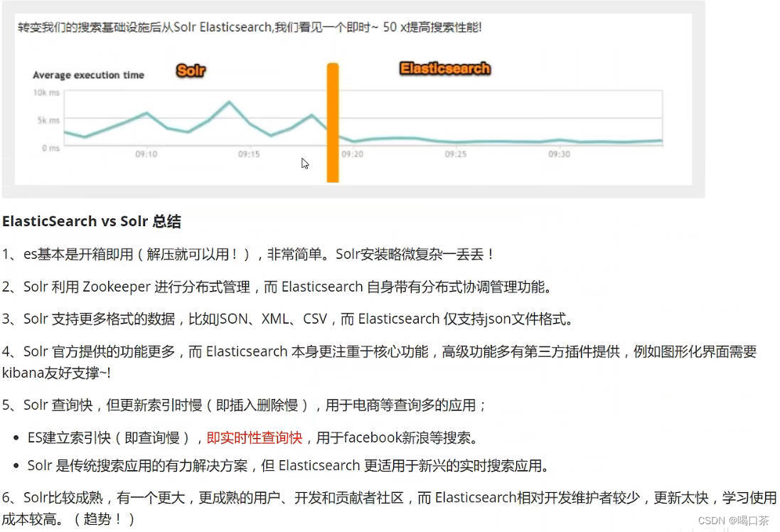Click point 6 text about Solr比较成熟
This screenshot has width=780, height=532.
(x=389, y=498)
